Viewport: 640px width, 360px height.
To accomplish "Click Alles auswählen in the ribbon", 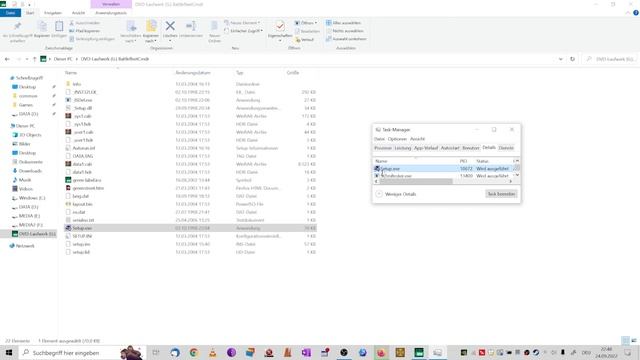I will [x=344, y=23].
